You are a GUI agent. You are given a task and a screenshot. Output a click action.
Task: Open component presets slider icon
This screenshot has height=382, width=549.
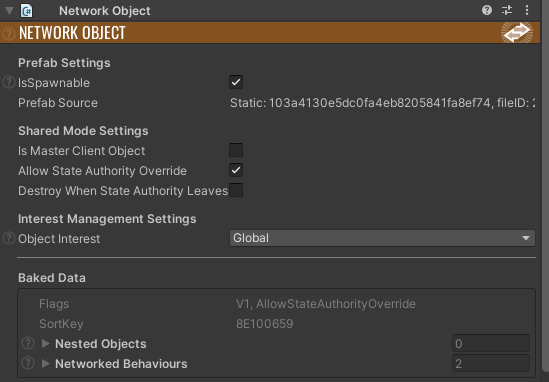(507, 10)
